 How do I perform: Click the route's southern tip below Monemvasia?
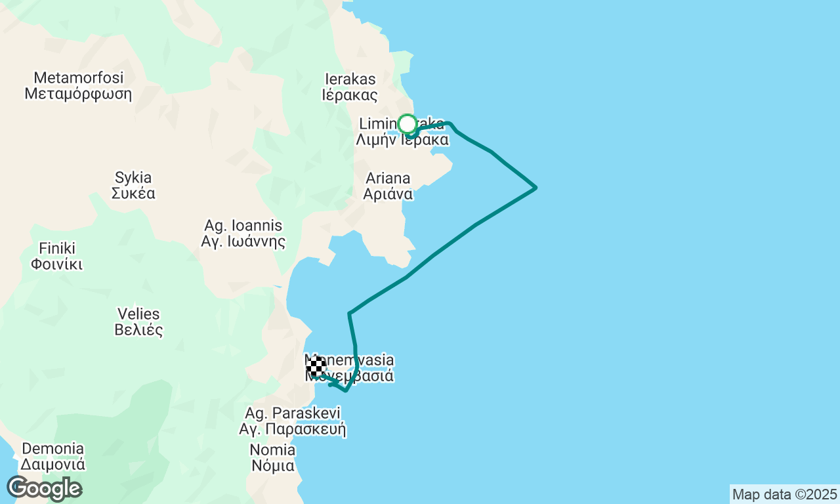click(345, 390)
